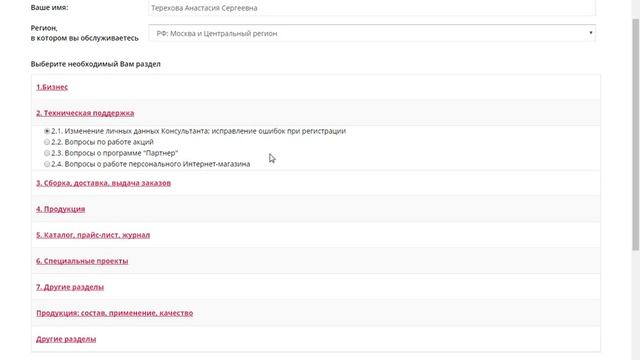
Task: Click the label text of option 2.4
Action: coord(151,164)
